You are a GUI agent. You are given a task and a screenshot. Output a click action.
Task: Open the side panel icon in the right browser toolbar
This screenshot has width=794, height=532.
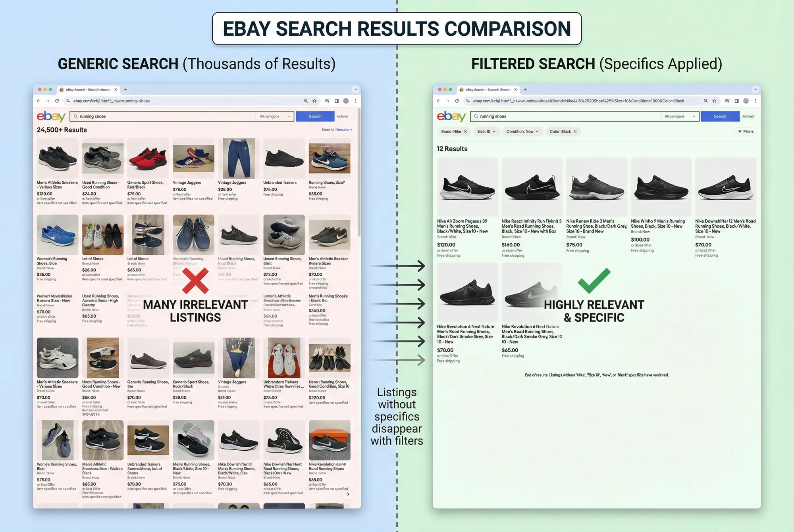pyautogui.click(x=736, y=101)
